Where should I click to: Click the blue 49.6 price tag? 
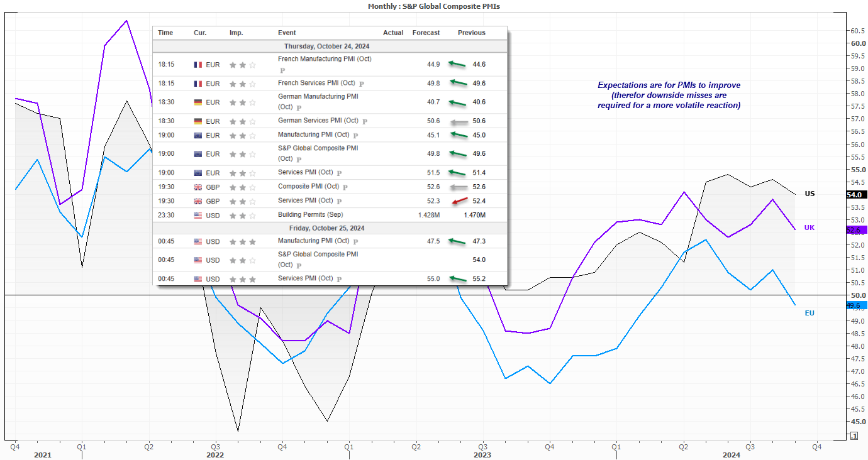857,305
